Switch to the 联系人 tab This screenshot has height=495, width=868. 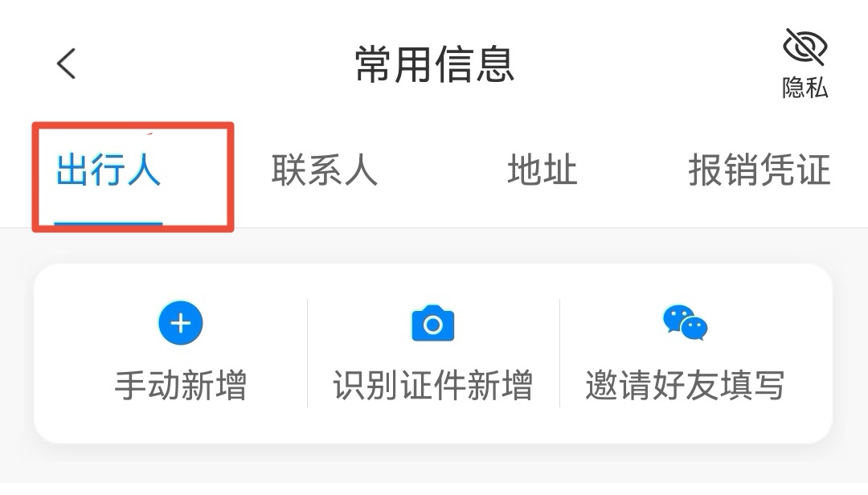click(x=325, y=170)
